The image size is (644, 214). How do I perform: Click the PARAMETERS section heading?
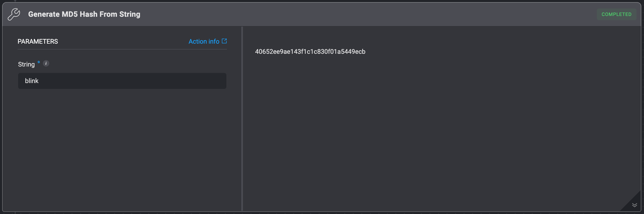38,42
